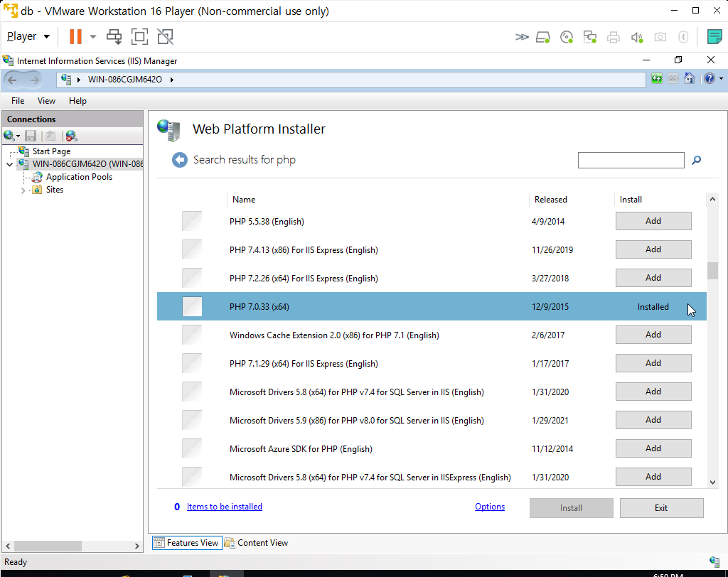Click the sound card device icon
728x577 pixels.
(637, 37)
